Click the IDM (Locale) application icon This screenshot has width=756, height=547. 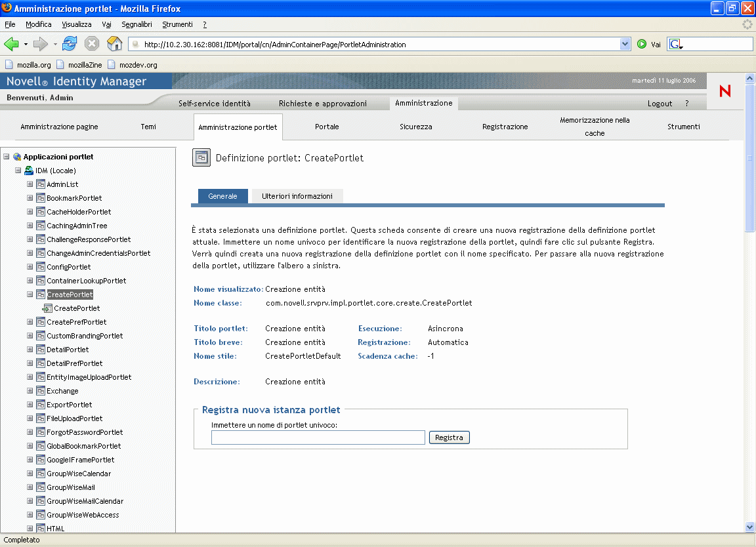pyautogui.click(x=29, y=171)
